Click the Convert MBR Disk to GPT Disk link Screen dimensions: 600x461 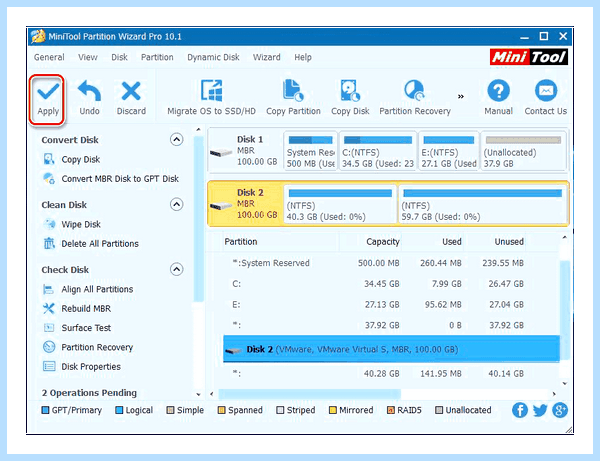[120, 179]
